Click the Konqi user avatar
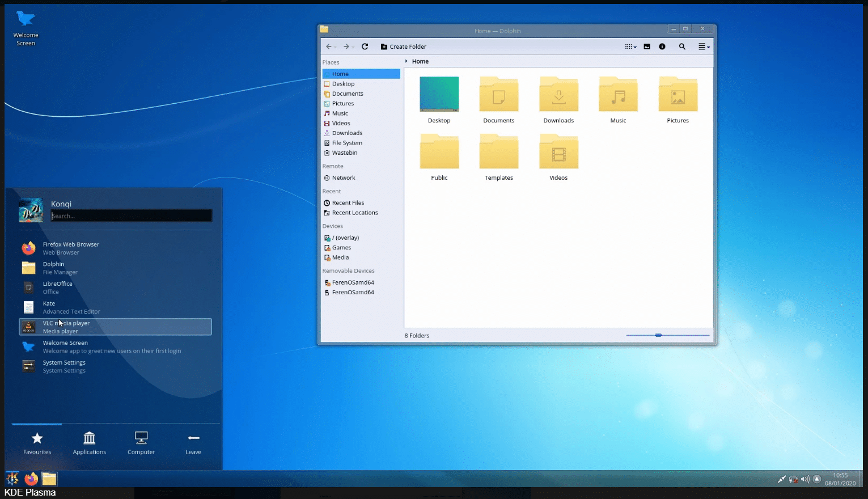This screenshot has height=499, width=868. (x=31, y=210)
